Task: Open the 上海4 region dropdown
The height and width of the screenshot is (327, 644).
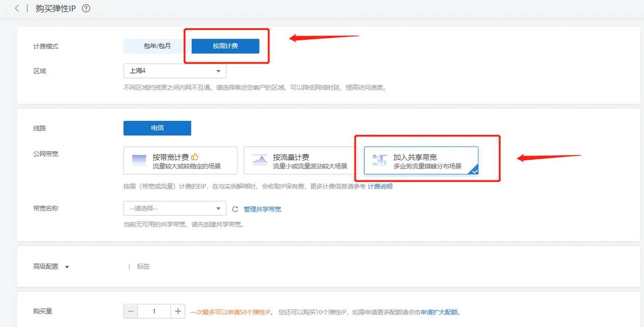Action: [x=174, y=71]
